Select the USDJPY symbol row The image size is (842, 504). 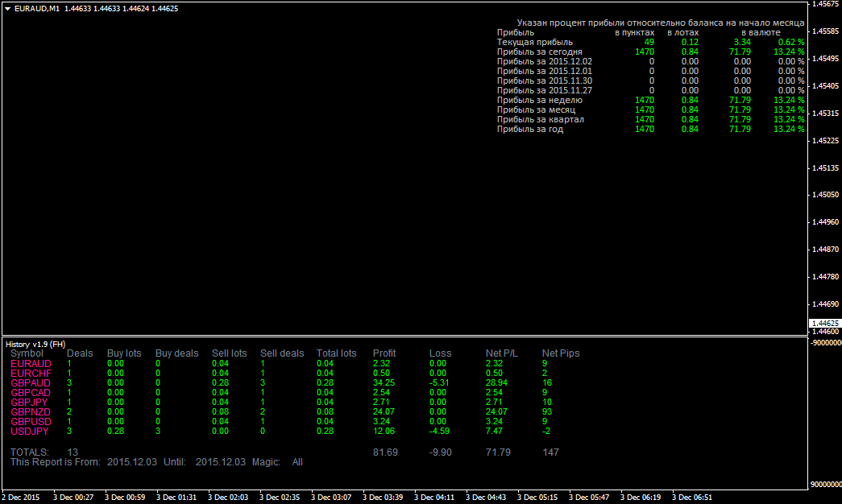pyautogui.click(x=30, y=431)
